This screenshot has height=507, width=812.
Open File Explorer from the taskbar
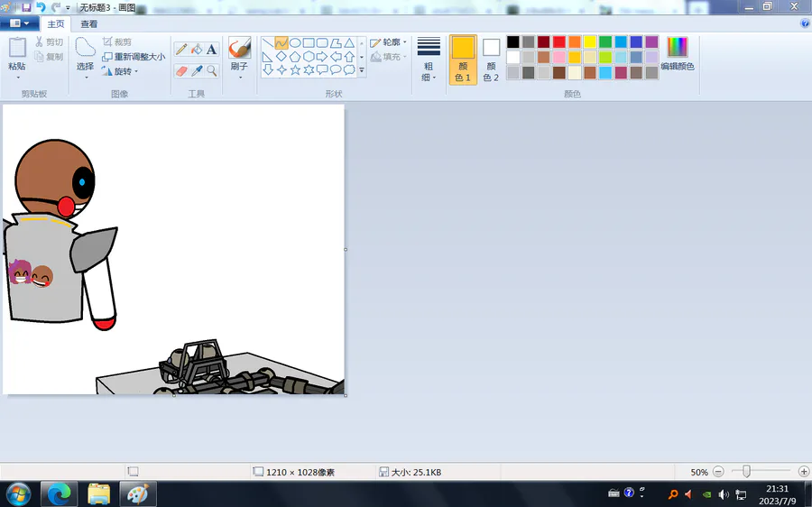[98, 494]
